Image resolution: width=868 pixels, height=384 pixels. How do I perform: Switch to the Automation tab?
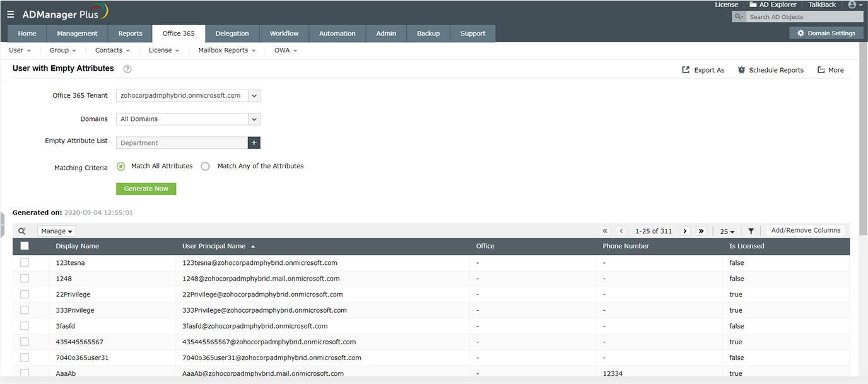coord(337,33)
